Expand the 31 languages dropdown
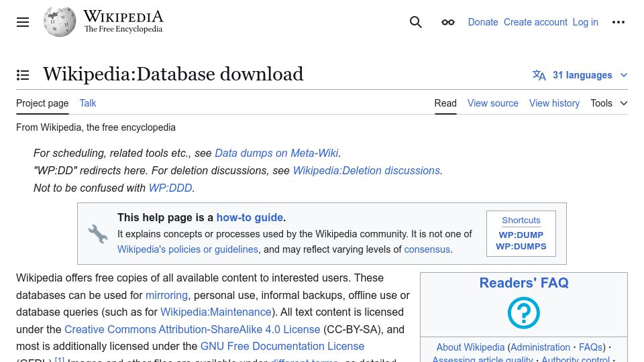Screen dimensions: 644x362 [580, 75]
